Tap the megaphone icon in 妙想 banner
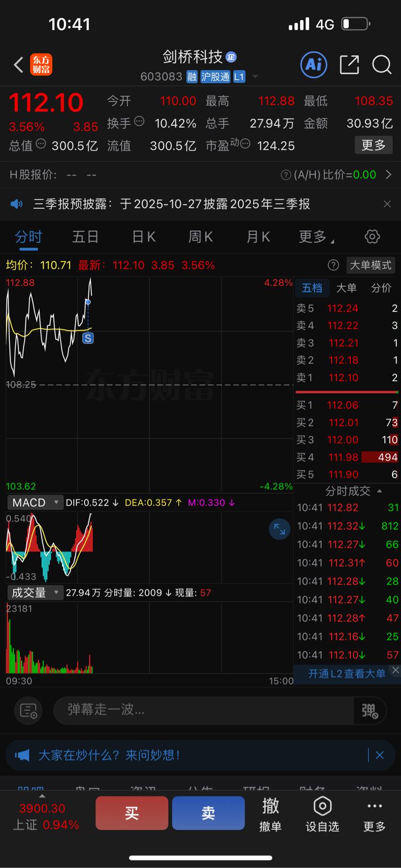Screen dimensions: 401x868 [22, 755]
